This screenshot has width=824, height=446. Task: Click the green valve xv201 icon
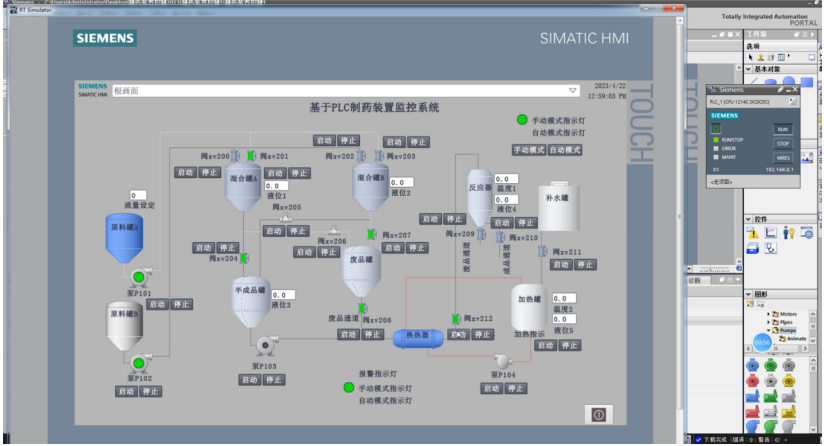[251, 155]
